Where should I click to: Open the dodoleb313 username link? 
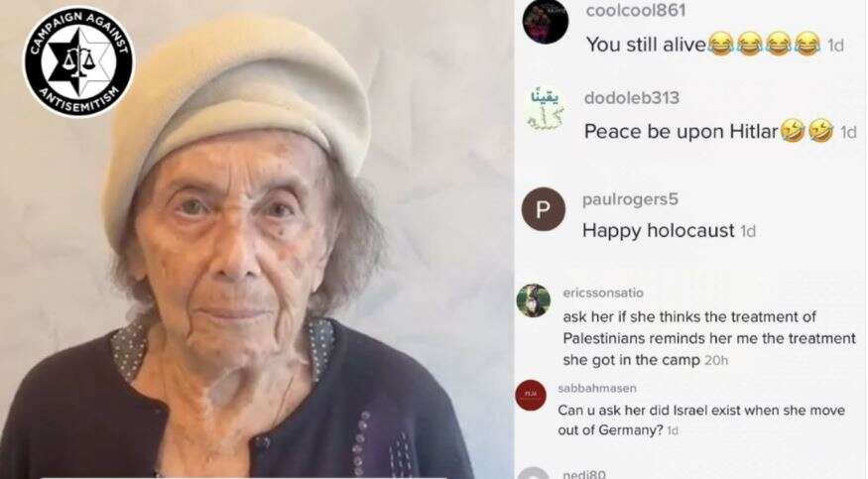632,98
